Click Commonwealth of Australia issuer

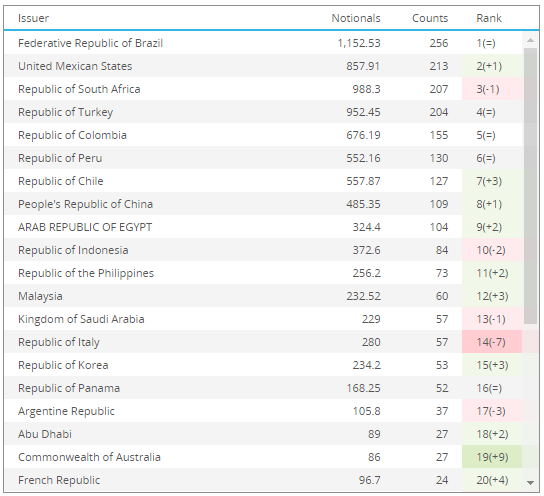coord(89,457)
